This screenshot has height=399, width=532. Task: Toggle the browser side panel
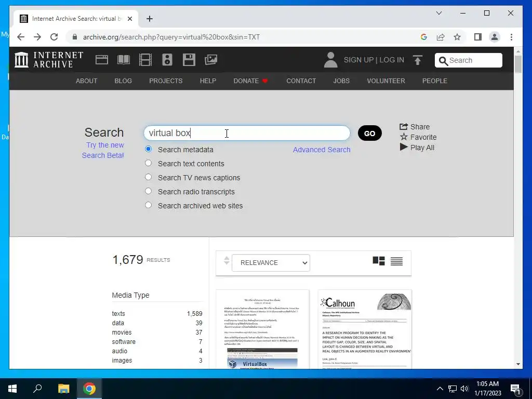[478, 37]
